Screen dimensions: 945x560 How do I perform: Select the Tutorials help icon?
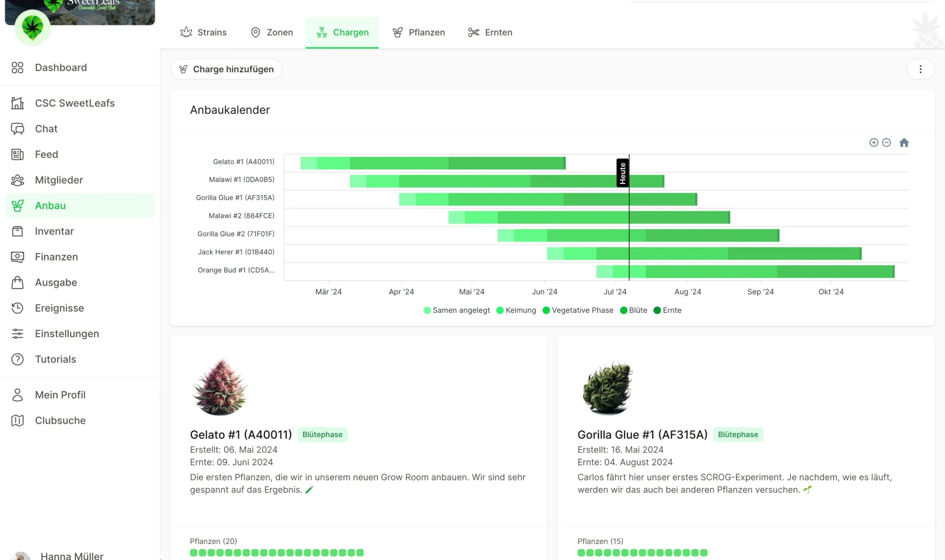click(17, 359)
